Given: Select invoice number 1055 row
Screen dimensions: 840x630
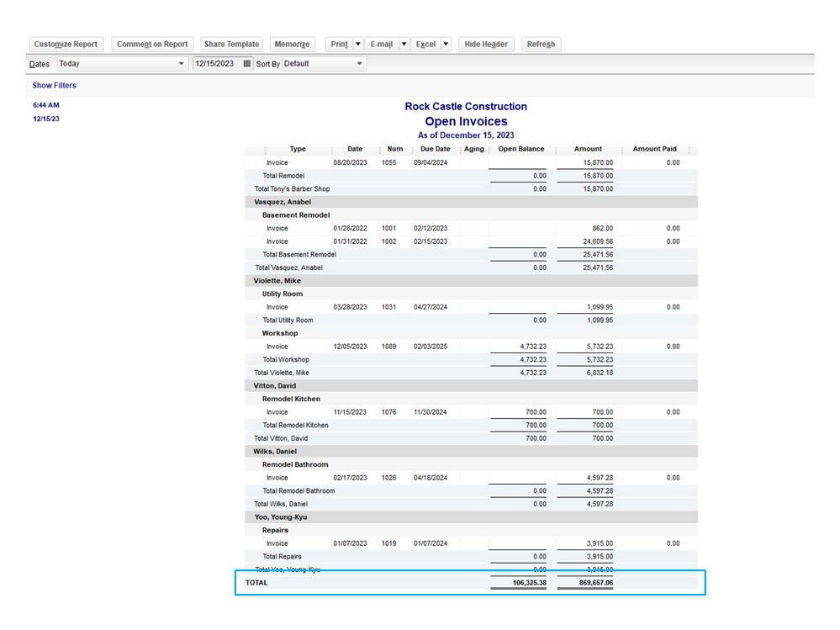Looking at the screenshot, I should (x=472, y=163).
